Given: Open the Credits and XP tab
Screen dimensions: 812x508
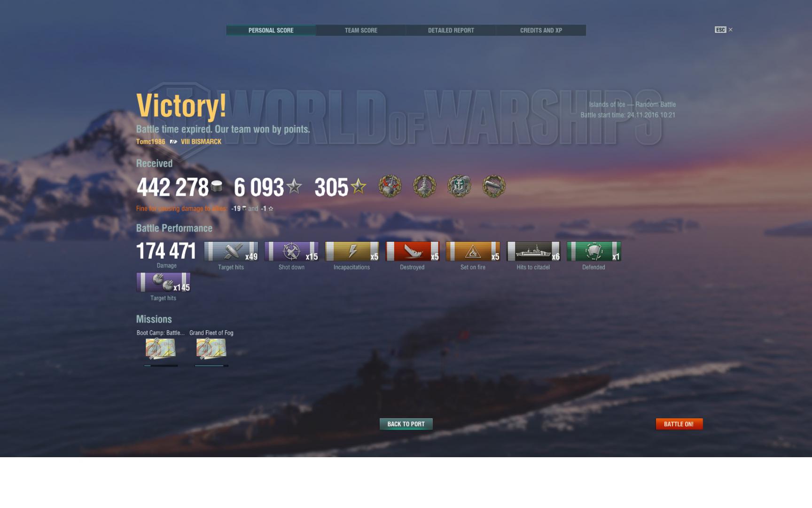Looking at the screenshot, I should point(541,30).
